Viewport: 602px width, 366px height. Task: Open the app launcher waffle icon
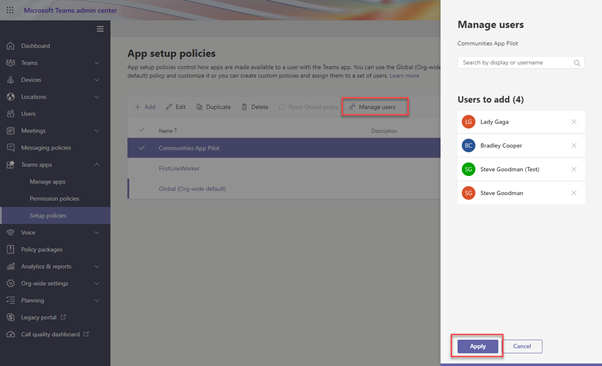click(x=10, y=10)
